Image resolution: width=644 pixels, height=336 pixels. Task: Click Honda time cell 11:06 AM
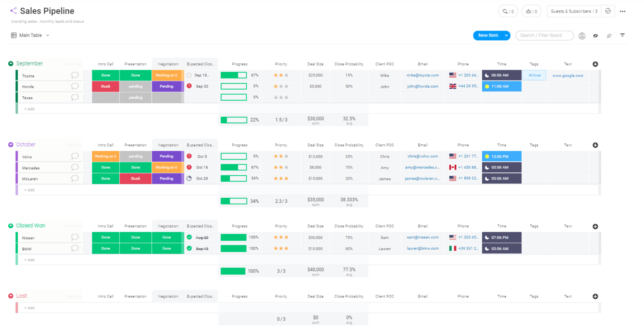click(x=502, y=86)
